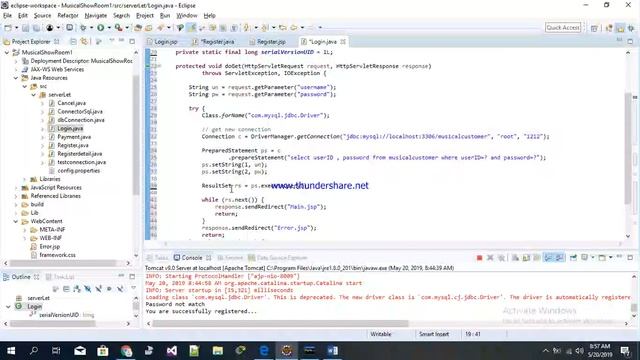Open the Refactor menu
This screenshot has height=360, width=640.
[x=68, y=16]
